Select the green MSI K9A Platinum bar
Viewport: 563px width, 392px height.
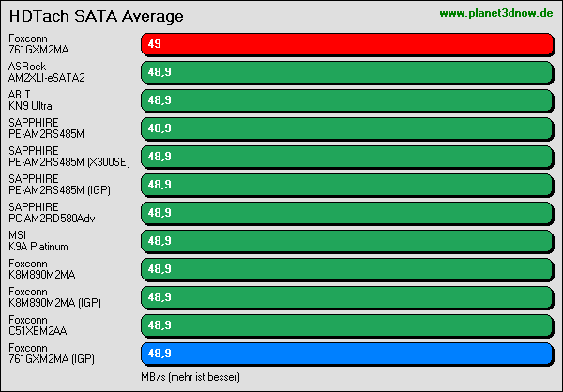coord(347,241)
